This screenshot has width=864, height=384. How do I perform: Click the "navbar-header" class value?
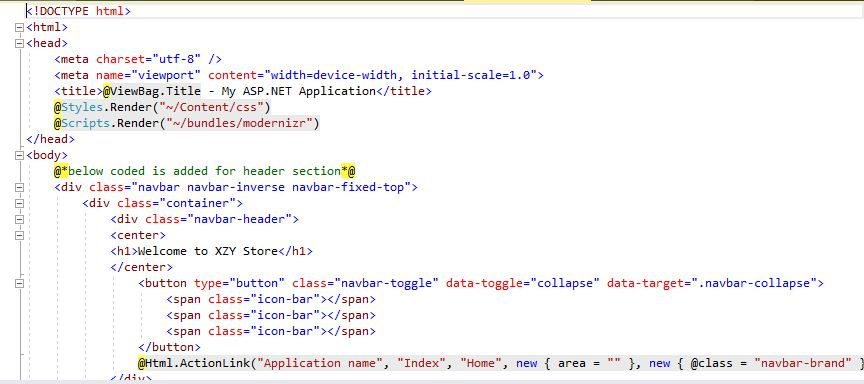click(x=240, y=219)
